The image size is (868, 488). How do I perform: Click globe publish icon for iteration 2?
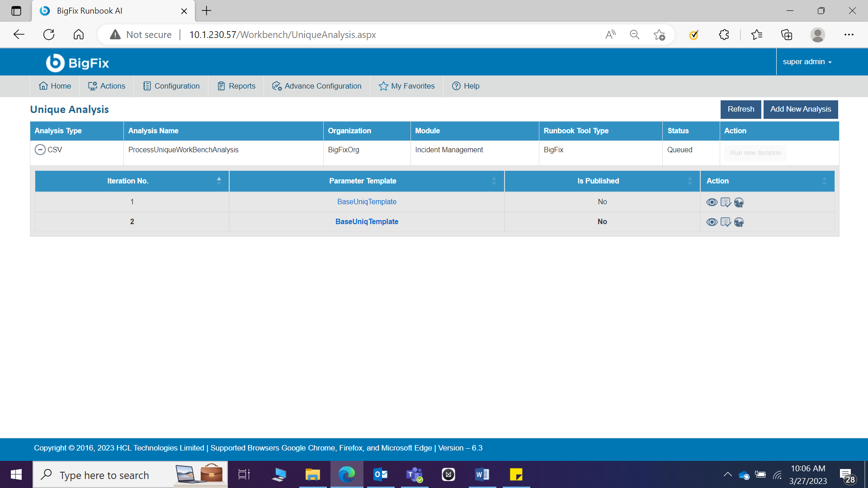tap(739, 222)
